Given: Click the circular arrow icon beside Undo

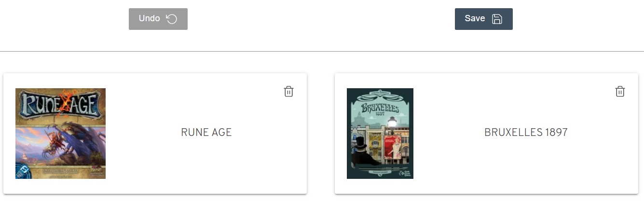Looking at the screenshot, I should [172, 19].
